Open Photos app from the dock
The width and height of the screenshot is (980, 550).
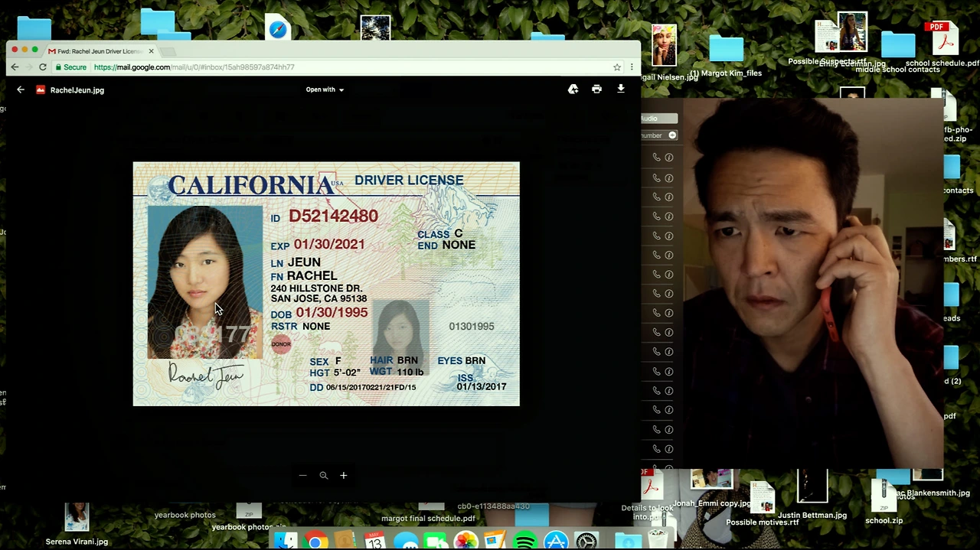coord(465,541)
